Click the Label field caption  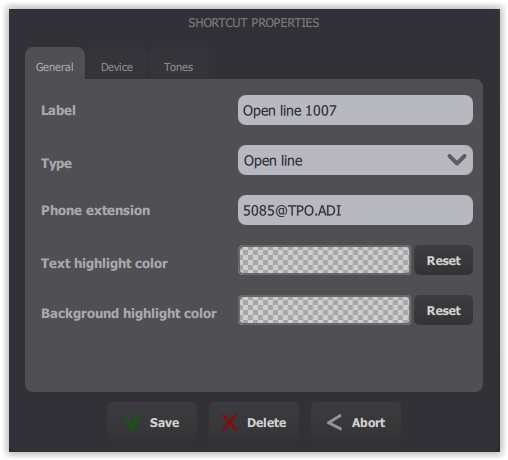[59, 110]
